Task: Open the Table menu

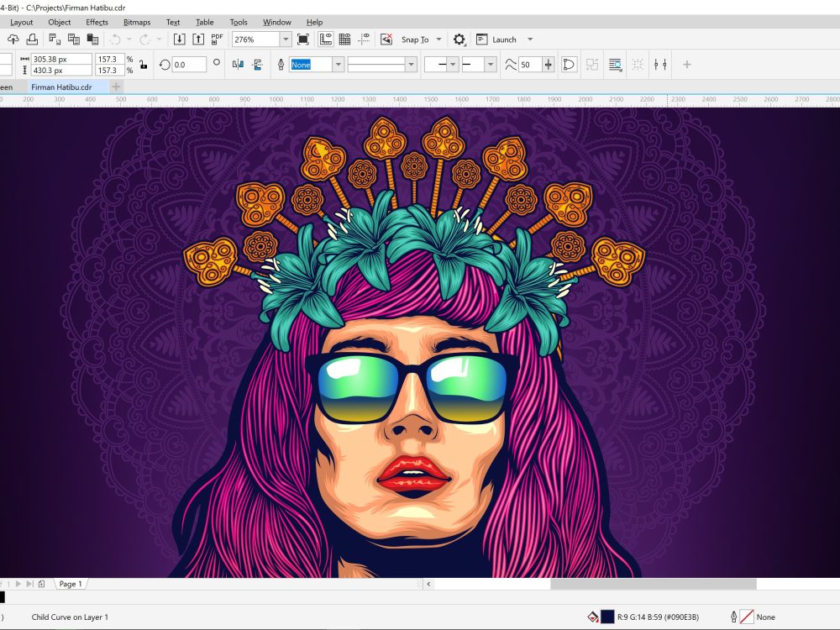Action: [x=205, y=22]
